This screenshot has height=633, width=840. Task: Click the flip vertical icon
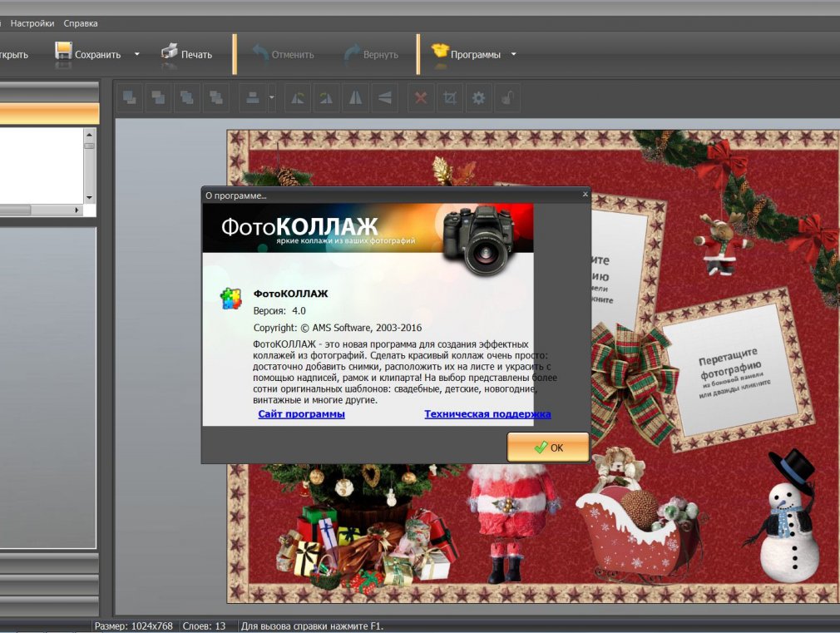(x=384, y=98)
